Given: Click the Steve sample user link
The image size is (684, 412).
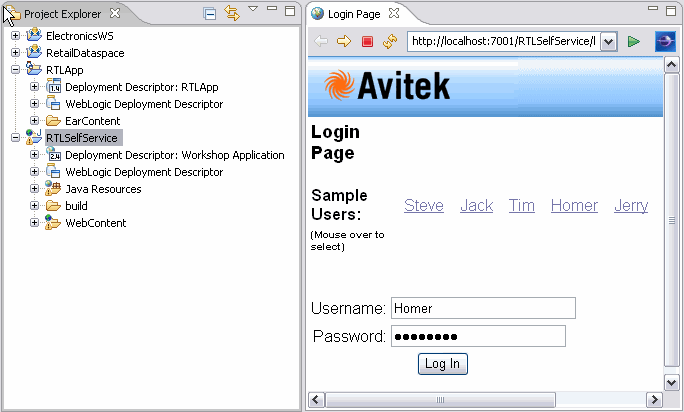Looking at the screenshot, I should coord(424,205).
